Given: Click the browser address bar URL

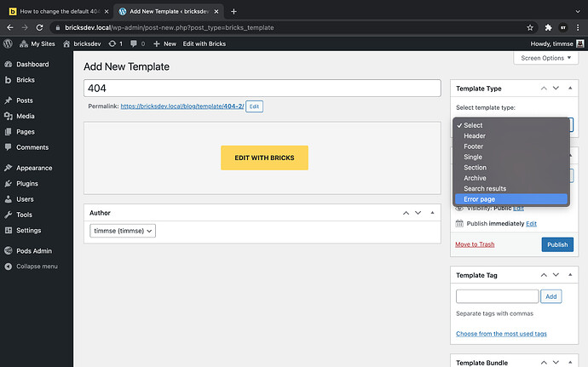Looking at the screenshot, I should [x=169, y=27].
